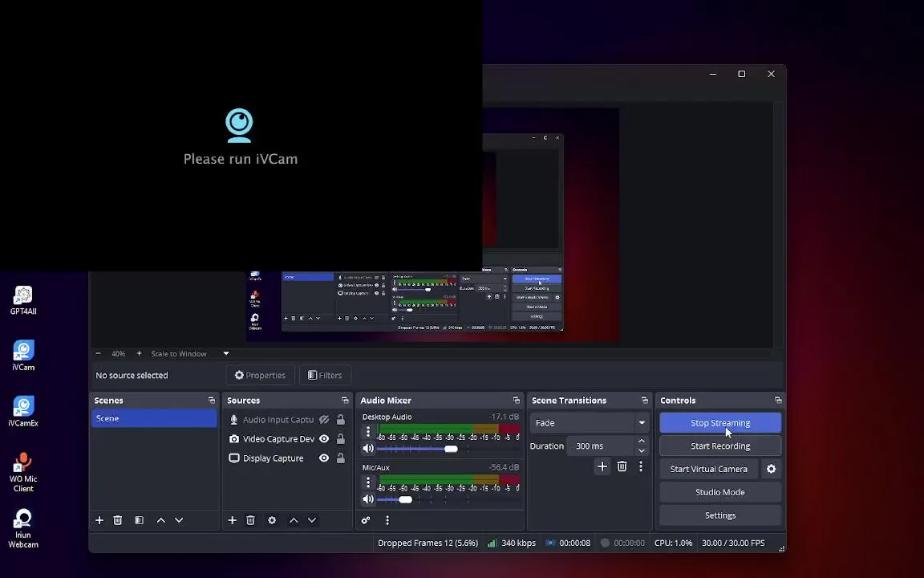Unlock the Audio Input Capture source

pyautogui.click(x=341, y=419)
